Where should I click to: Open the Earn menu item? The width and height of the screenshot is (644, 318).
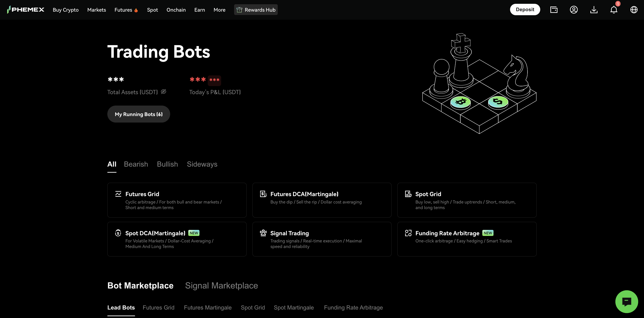click(199, 10)
